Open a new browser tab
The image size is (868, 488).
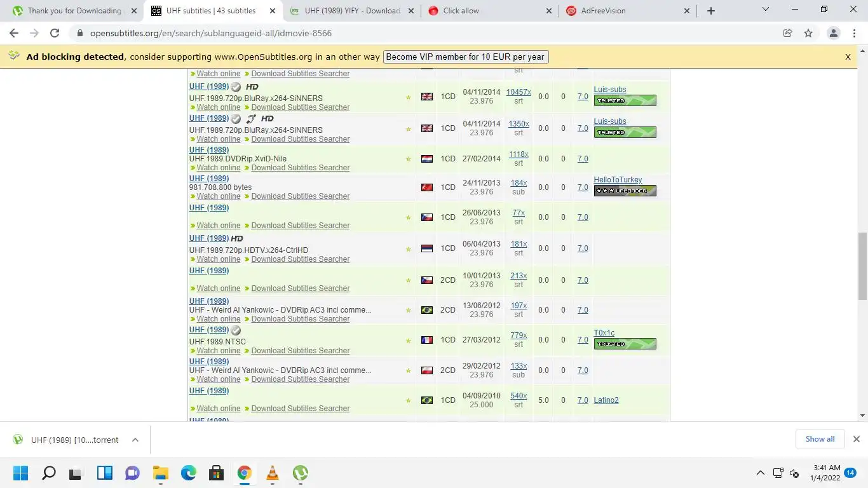click(x=711, y=11)
